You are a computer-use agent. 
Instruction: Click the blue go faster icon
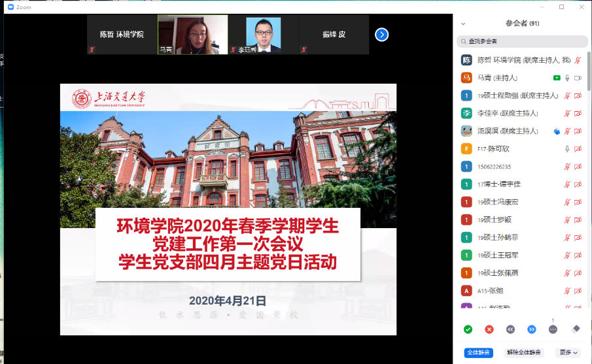532,329
